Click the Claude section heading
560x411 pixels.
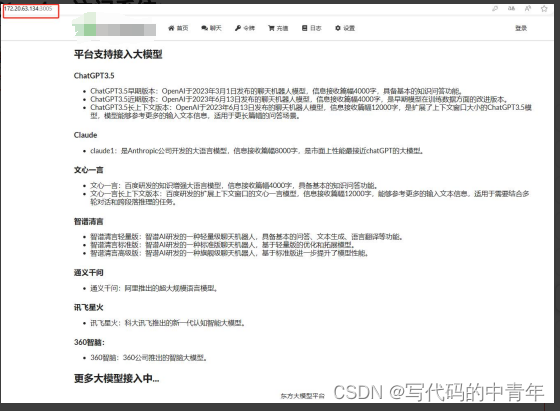(x=85, y=135)
